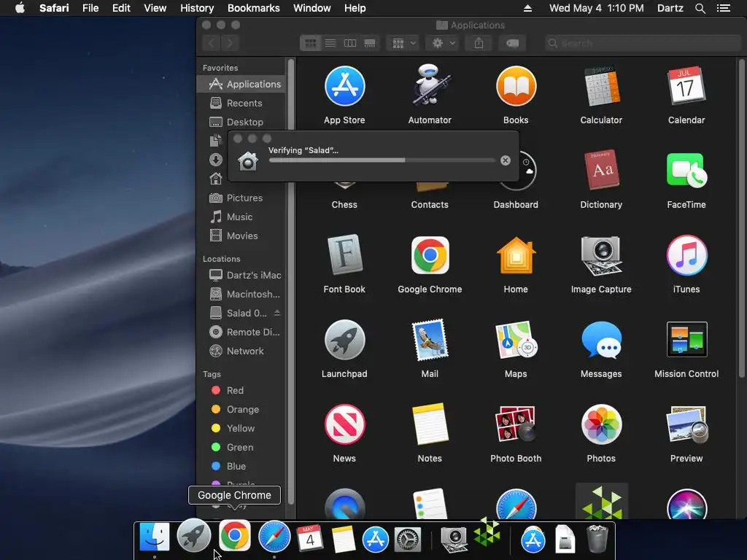Screen dimensions: 747x560
Task: Select the Messages app icon
Action: (x=601, y=340)
